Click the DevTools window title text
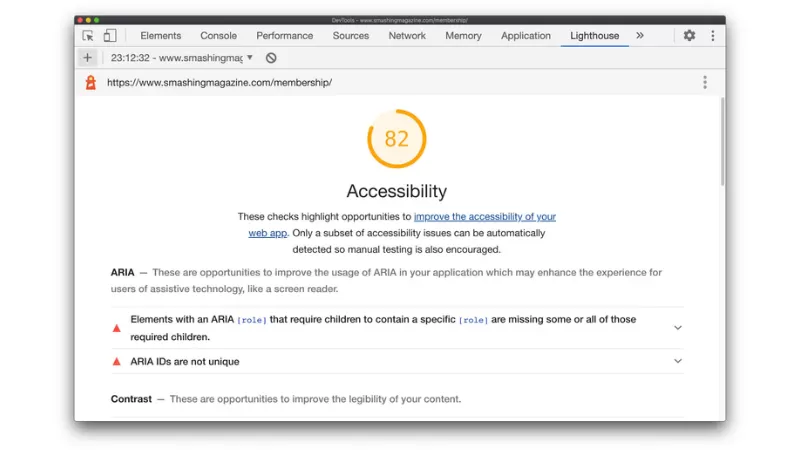The image size is (800, 450). 399,20
